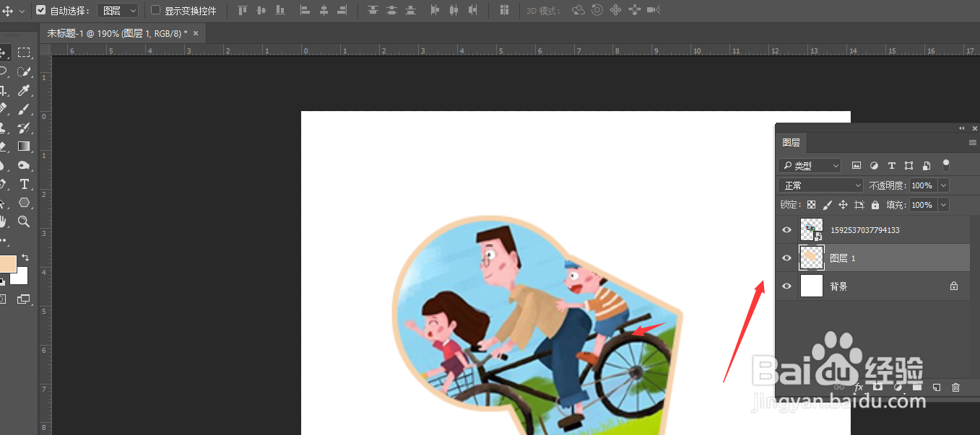Image resolution: width=980 pixels, height=435 pixels.
Task: Open the blend mode dropdown showing 正常
Action: [x=820, y=185]
